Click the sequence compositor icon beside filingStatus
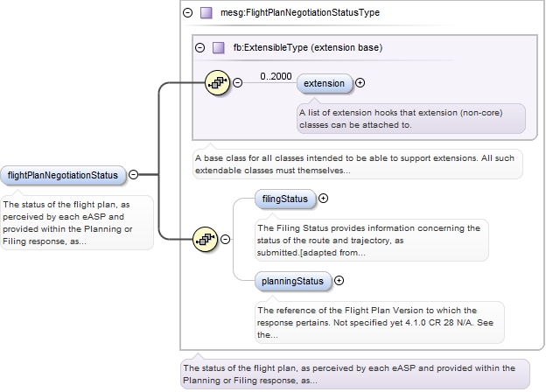This screenshot has width=546, height=392. [205, 239]
